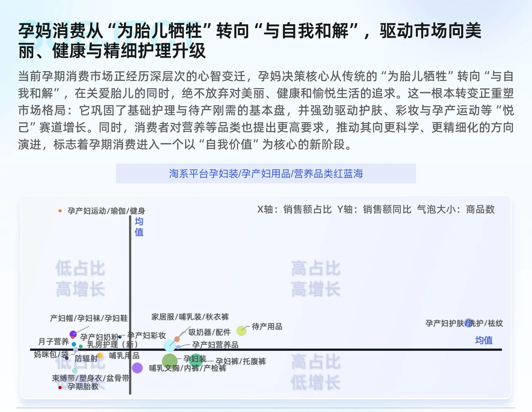This screenshot has height=412, width=532.
Task: Select the 孕产妇彩妆 label
Action: (146, 335)
